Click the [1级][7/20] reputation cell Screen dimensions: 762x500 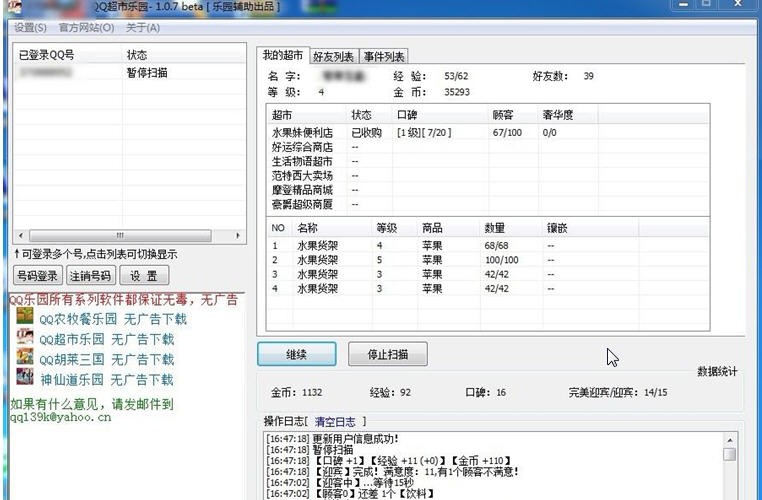[x=424, y=133]
